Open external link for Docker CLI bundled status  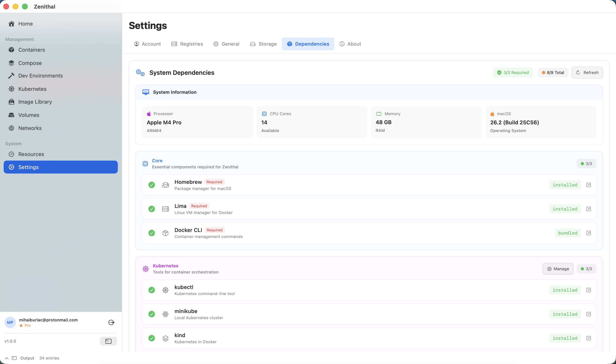pyautogui.click(x=589, y=233)
